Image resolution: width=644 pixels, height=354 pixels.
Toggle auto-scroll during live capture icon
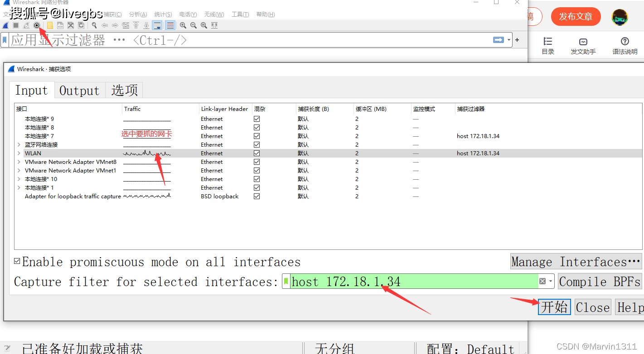pyautogui.click(x=157, y=25)
